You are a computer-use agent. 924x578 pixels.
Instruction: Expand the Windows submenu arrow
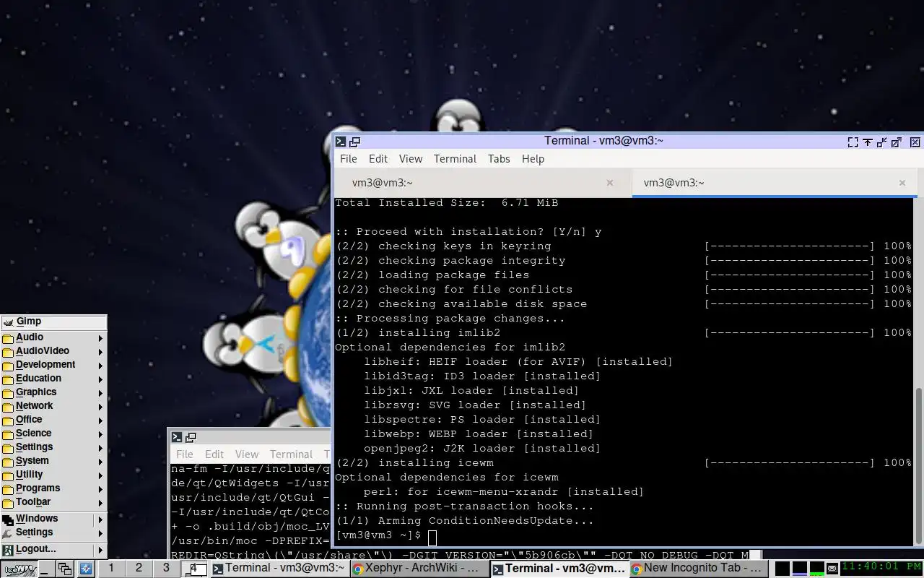pos(100,519)
